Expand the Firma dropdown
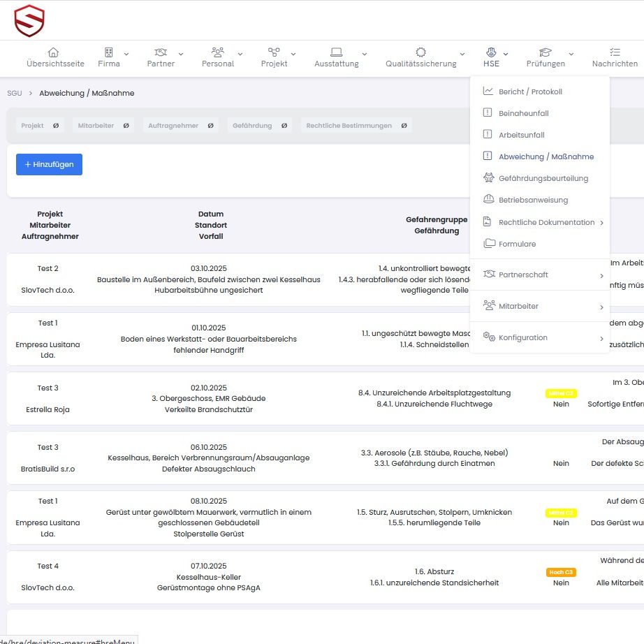Image resolution: width=644 pixels, height=644 pixels. pos(126,54)
